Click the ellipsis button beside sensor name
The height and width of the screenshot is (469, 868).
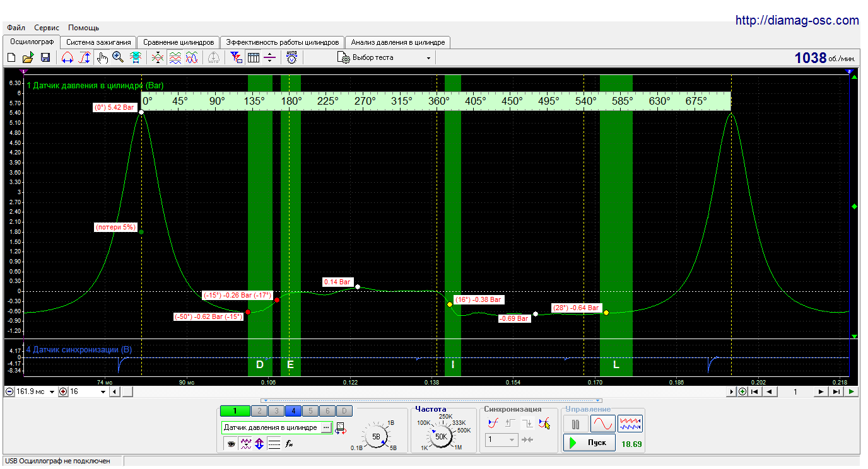pos(326,427)
